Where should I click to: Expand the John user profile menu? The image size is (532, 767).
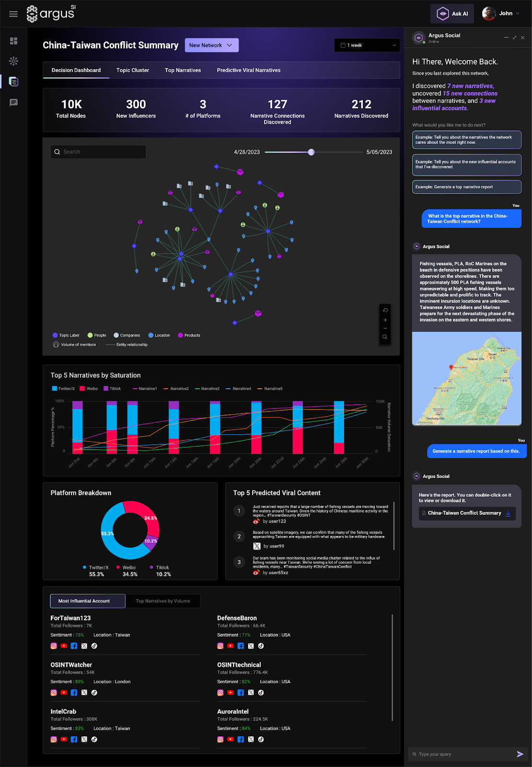coord(501,13)
